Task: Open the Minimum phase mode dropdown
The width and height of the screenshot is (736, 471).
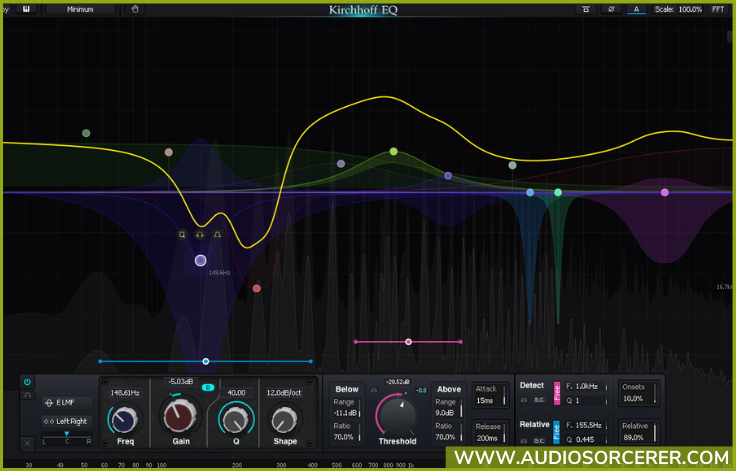Action: [80, 9]
